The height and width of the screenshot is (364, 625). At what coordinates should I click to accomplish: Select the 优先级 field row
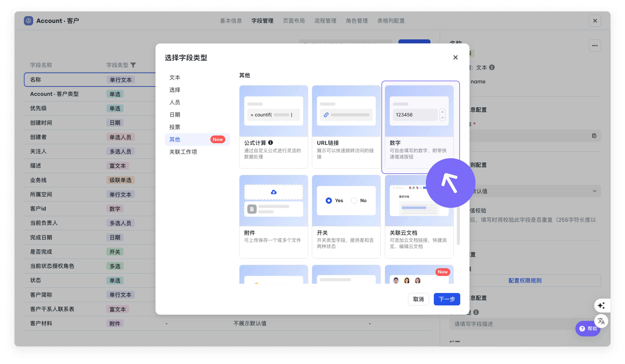point(90,108)
